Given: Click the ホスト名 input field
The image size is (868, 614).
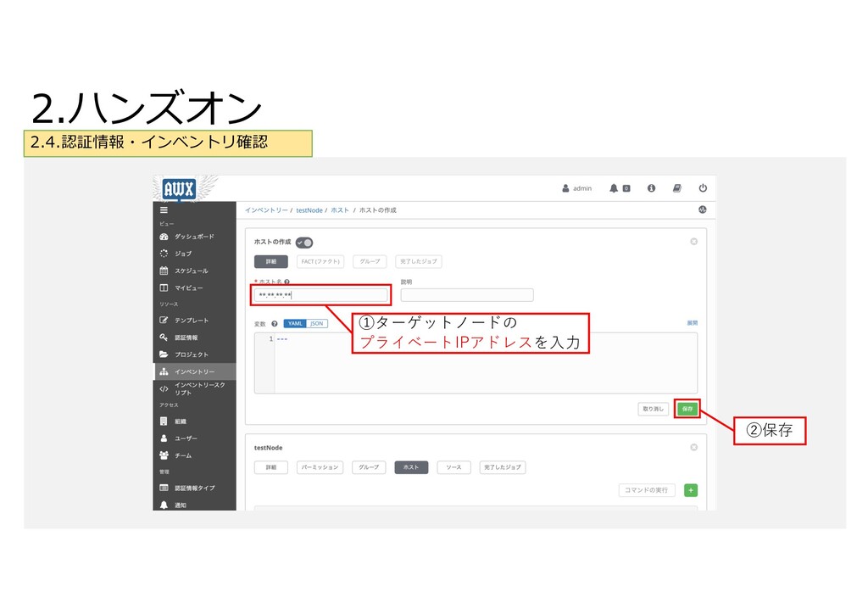Looking at the screenshot, I should tap(321, 295).
